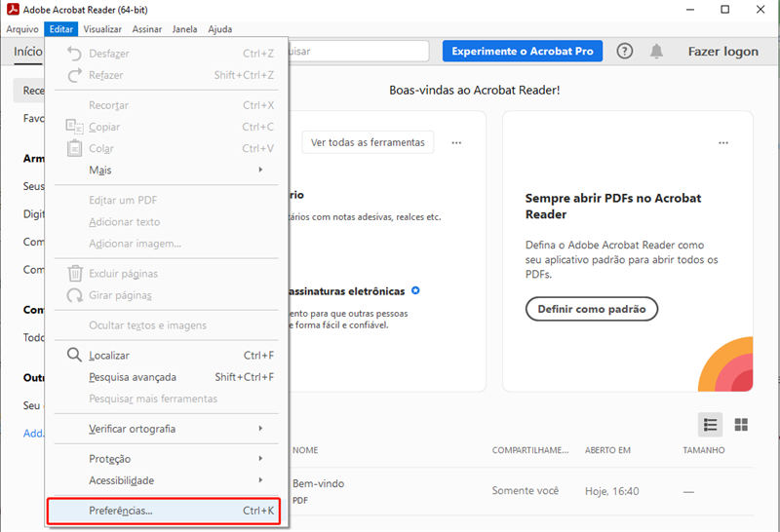The width and height of the screenshot is (780, 532).
Task: Open the Janela menu
Action: pos(184,29)
